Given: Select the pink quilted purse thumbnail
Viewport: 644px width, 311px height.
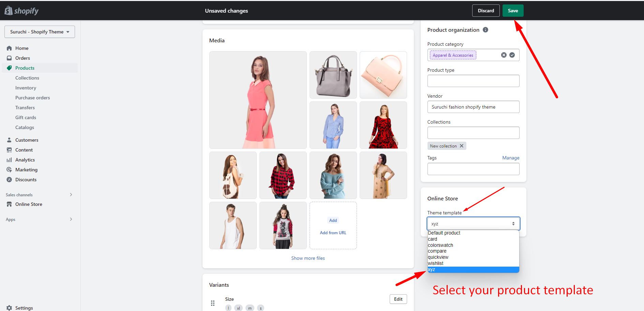Looking at the screenshot, I should tap(383, 75).
